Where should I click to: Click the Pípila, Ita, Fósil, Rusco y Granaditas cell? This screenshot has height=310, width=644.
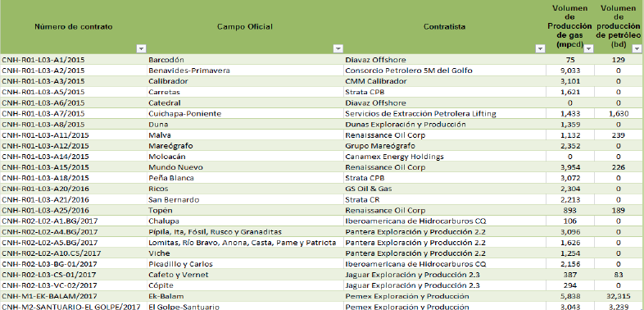[x=246, y=232]
